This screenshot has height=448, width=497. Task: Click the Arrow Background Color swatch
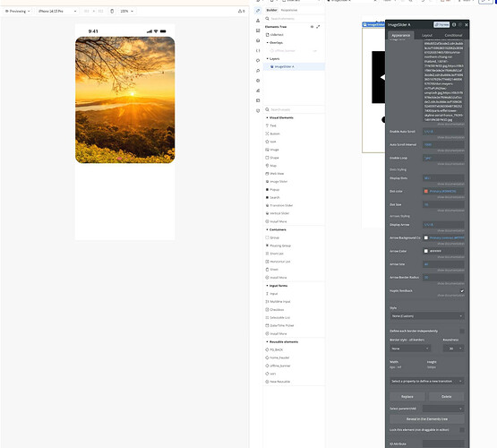[426, 237]
